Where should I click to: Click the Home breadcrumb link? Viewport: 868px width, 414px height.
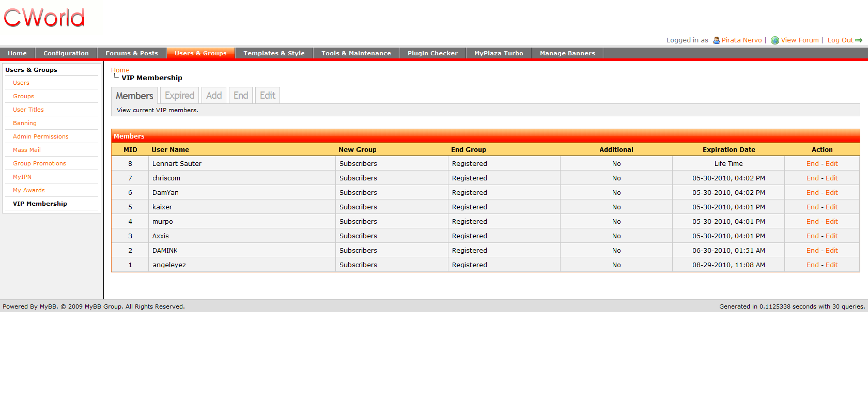tap(120, 70)
